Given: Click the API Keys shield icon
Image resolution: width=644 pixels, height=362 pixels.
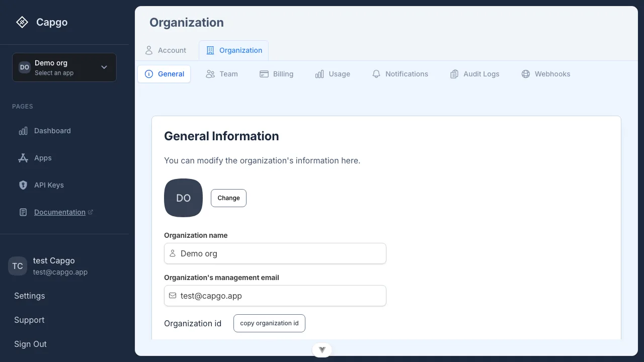Looking at the screenshot, I should pos(23,185).
